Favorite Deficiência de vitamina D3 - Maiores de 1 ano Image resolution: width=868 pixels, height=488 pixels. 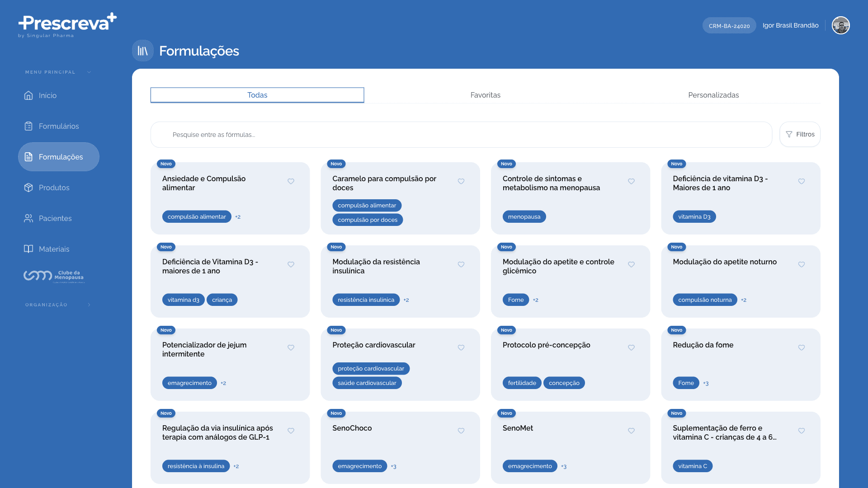[802, 181]
